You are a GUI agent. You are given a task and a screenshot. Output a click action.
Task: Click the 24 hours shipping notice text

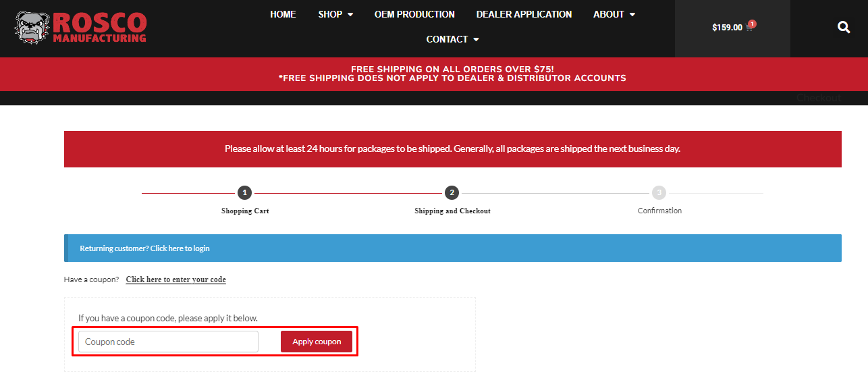tap(452, 148)
